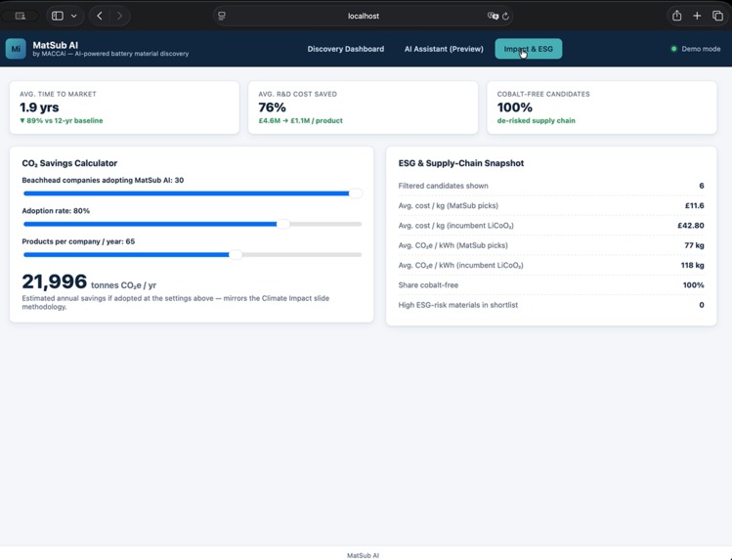Viewport: 732px width, 560px height.
Task: Go back with browser back arrow
Action: point(100,16)
